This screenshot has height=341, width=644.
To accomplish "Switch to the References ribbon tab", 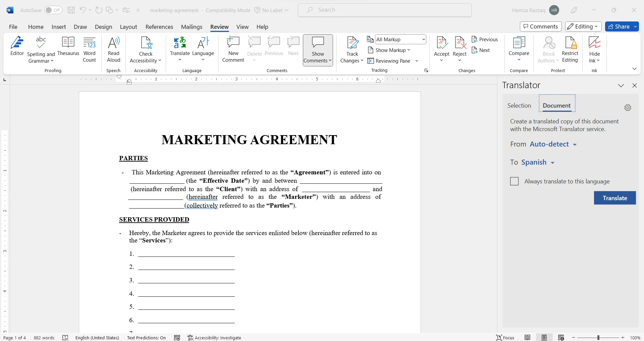I will click(159, 27).
